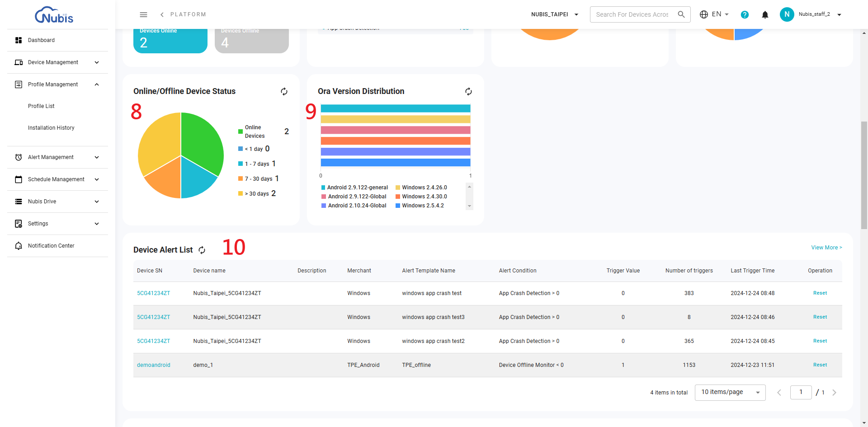Click the search magnifier icon
This screenshot has height=427, width=868.
[681, 14]
